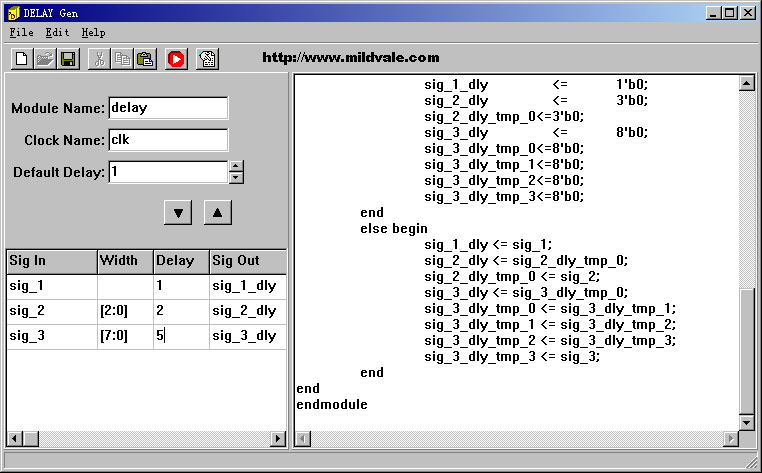Click the Open folder toolbar icon

pyautogui.click(x=45, y=59)
